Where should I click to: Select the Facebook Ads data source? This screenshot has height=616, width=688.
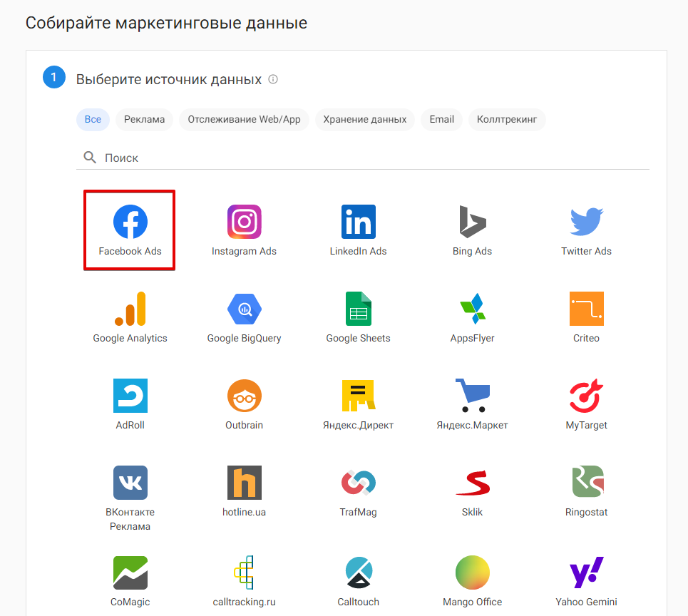coord(130,222)
